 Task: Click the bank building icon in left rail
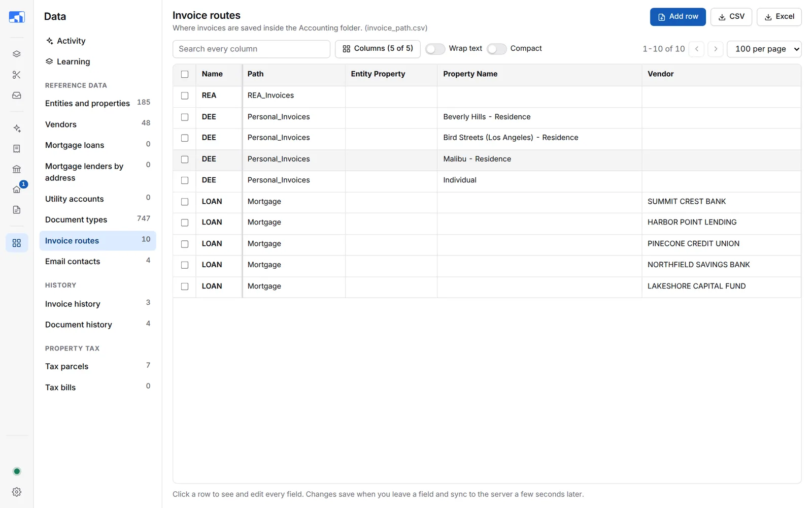17,169
